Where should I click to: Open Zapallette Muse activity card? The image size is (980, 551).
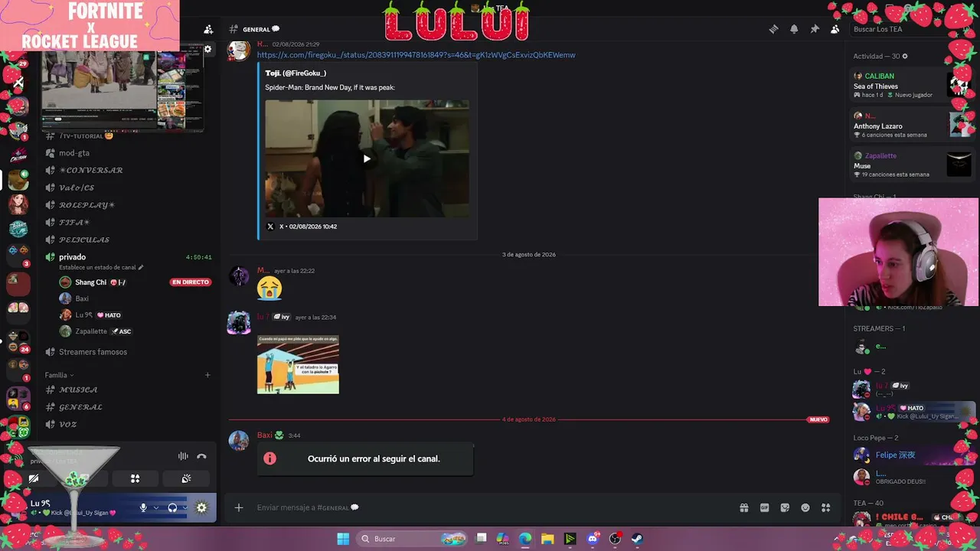(912, 165)
